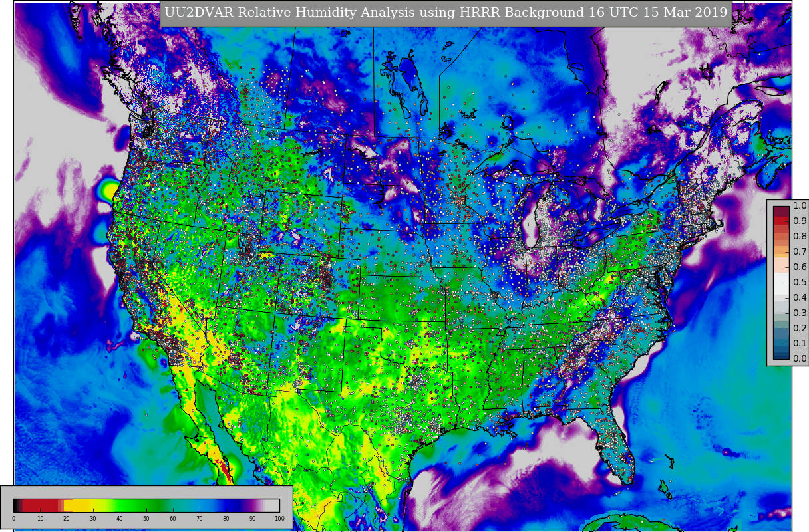Click the '80' tick label on humidity colorbar
Screen dimensions: 809x532
point(226,519)
